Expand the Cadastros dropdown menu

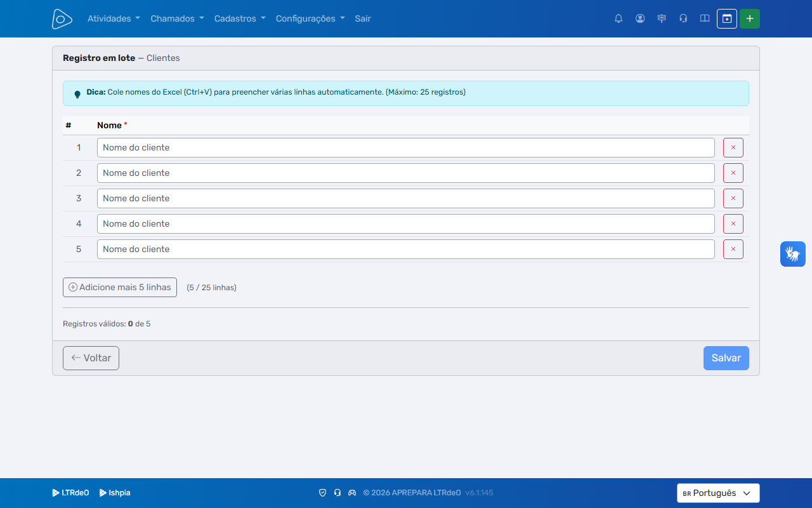point(240,18)
